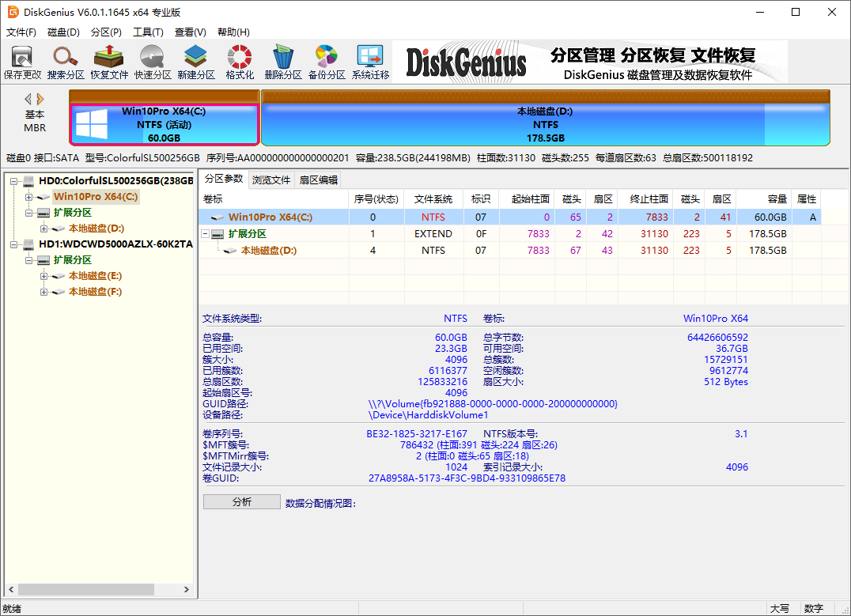Open the 搜索分区 (Search Partitions) tool
This screenshot has width=851, height=616.
[x=66, y=62]
